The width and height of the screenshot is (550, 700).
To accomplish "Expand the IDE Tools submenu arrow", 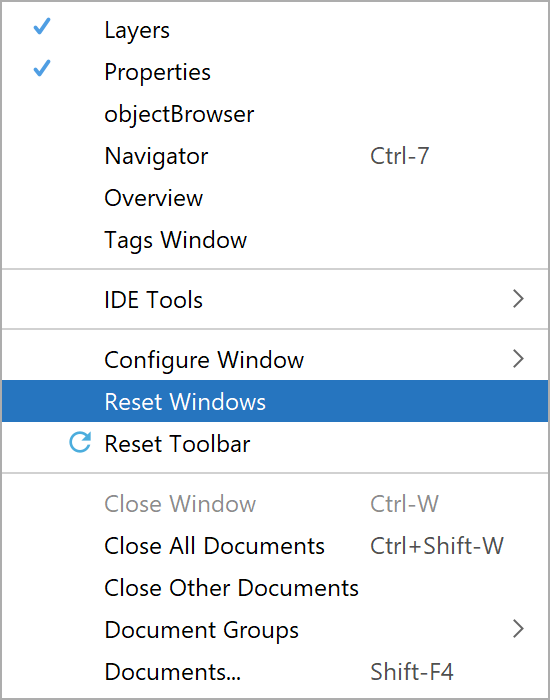I will click(x=518, y=299).
